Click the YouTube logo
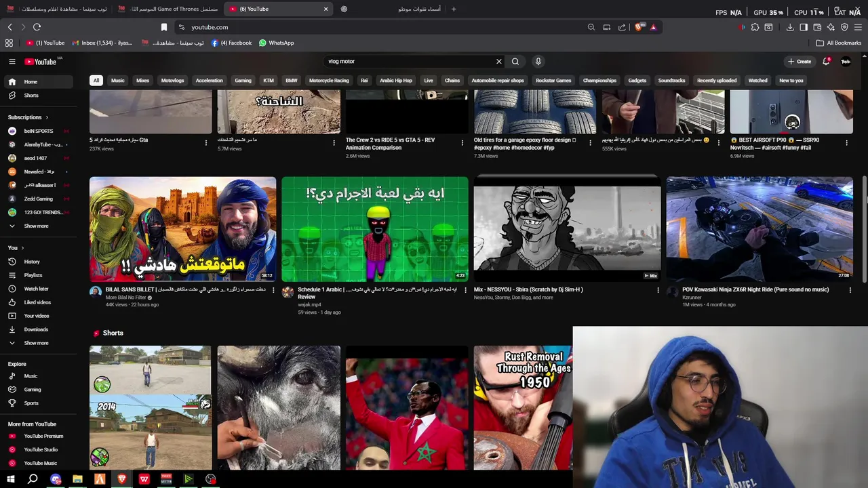Screen dimensions: 868x488 (x=41, y=62)
